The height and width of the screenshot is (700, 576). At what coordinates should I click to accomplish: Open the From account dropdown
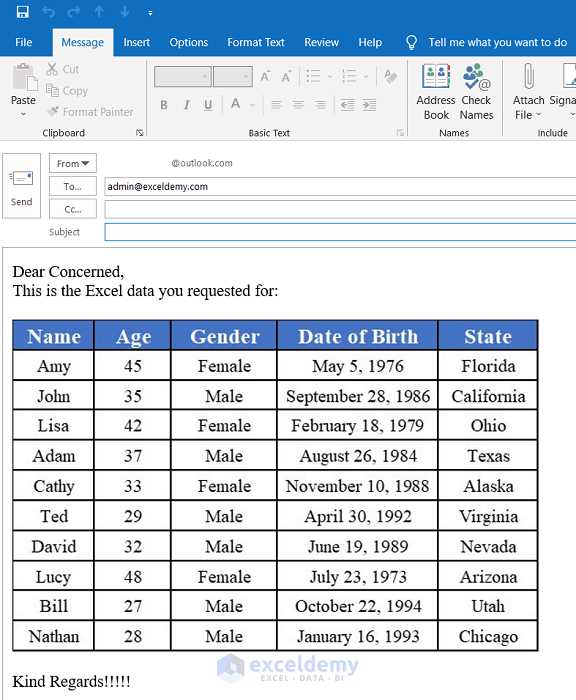73,163
